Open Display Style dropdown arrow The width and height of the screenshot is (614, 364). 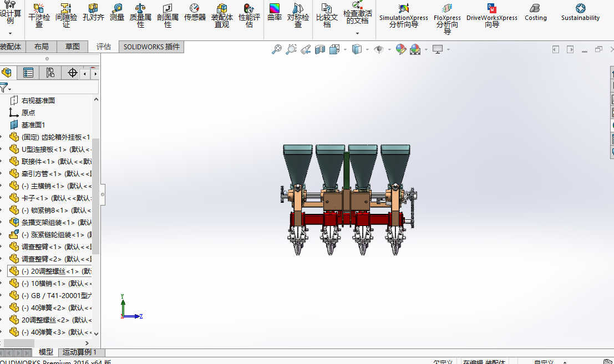click(367, 49)
